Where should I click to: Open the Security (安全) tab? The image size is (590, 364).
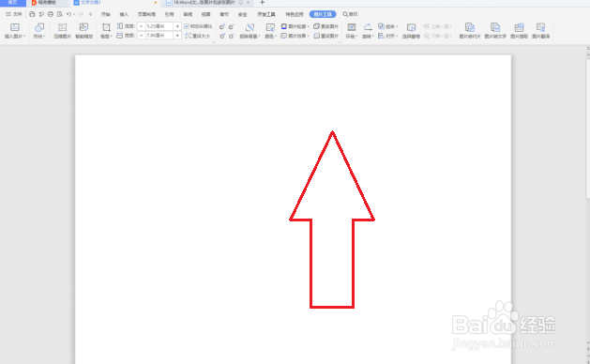click(243, 14)
